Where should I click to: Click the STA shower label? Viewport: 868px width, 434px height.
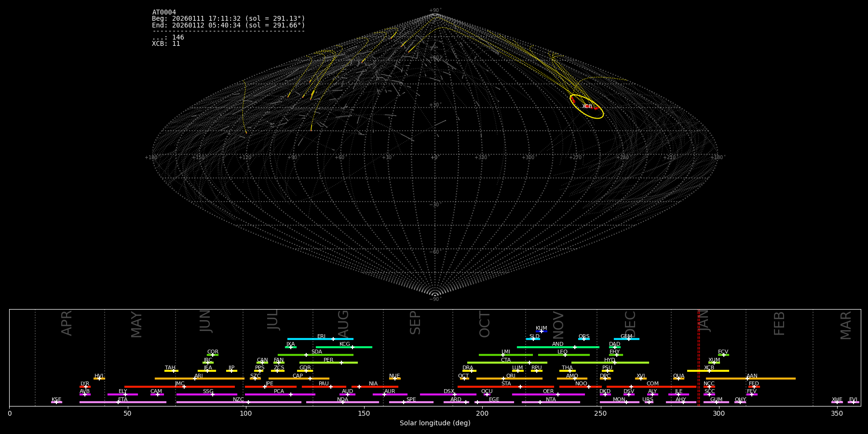point(506,384)
